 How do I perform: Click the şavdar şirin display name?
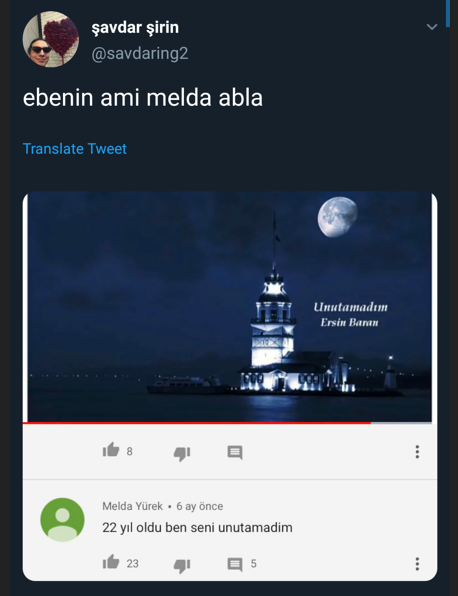click(135, 28)
